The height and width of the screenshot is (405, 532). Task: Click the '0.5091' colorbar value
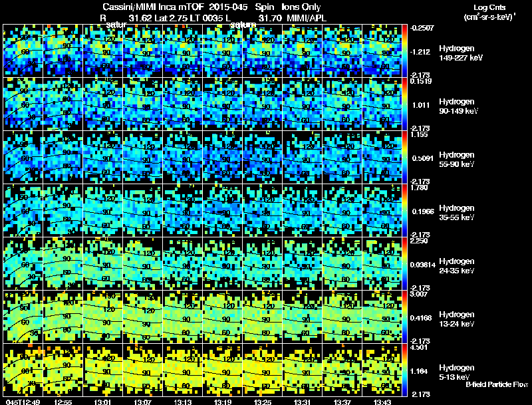coord(422,158)
